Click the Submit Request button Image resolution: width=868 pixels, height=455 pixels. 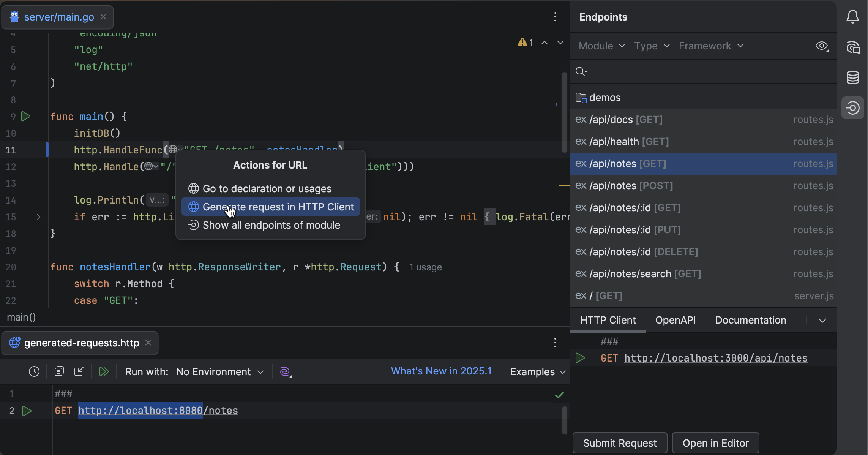point(620,443)
